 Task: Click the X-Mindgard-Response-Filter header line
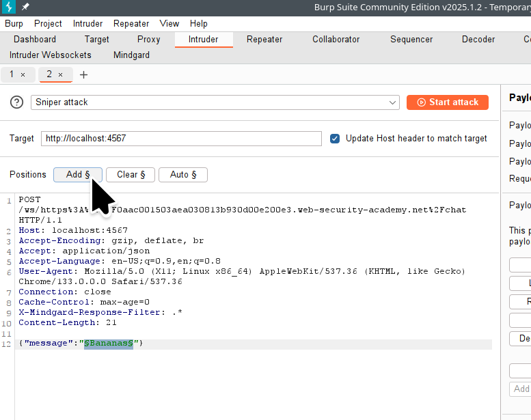pos(100,312)
